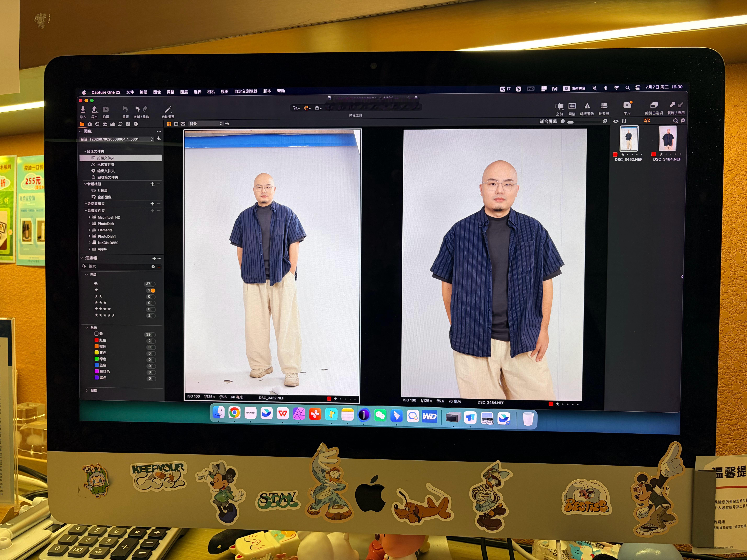
Task: Show the 网格 grid overlay
Action: pyautogui.click(x=572, y=106)
